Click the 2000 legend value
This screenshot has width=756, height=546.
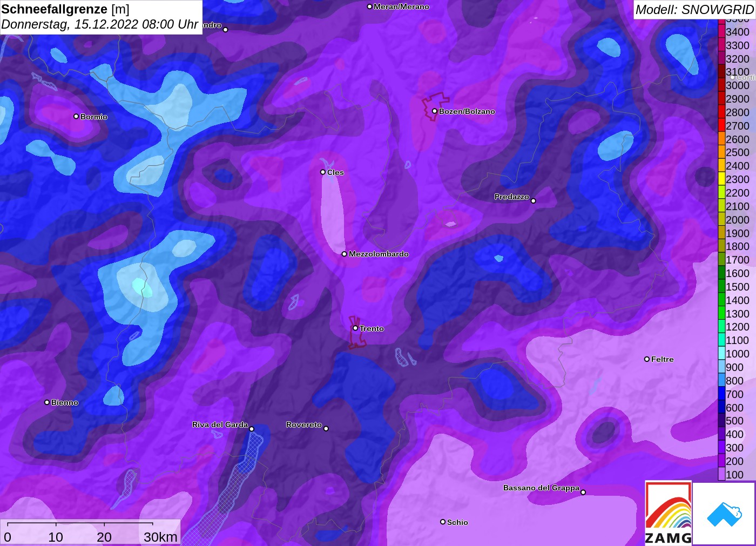pyautogui.click(x=738, y=220)
